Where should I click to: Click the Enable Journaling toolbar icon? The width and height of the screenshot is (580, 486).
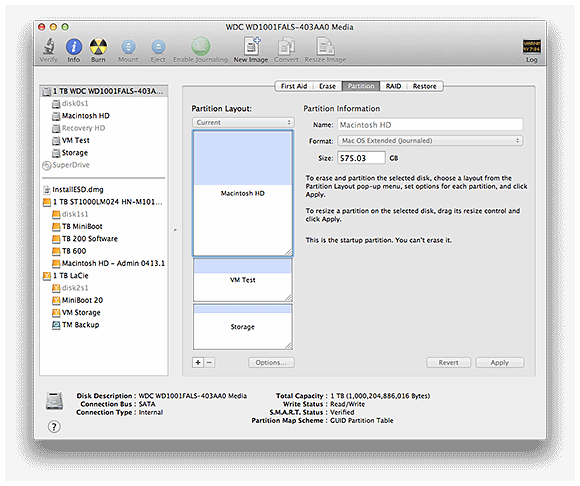pyautogui.click(x=200, y=46)
